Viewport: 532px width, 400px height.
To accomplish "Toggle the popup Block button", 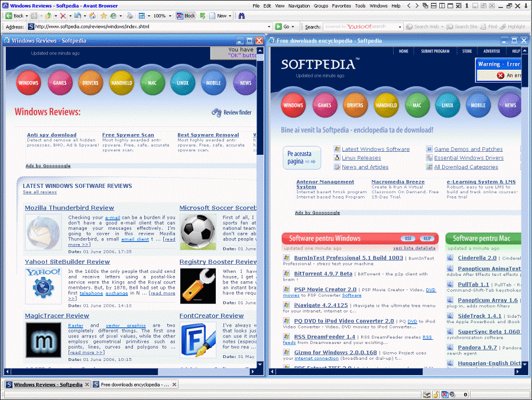I will pyautogui.click(x=186, y=15).
